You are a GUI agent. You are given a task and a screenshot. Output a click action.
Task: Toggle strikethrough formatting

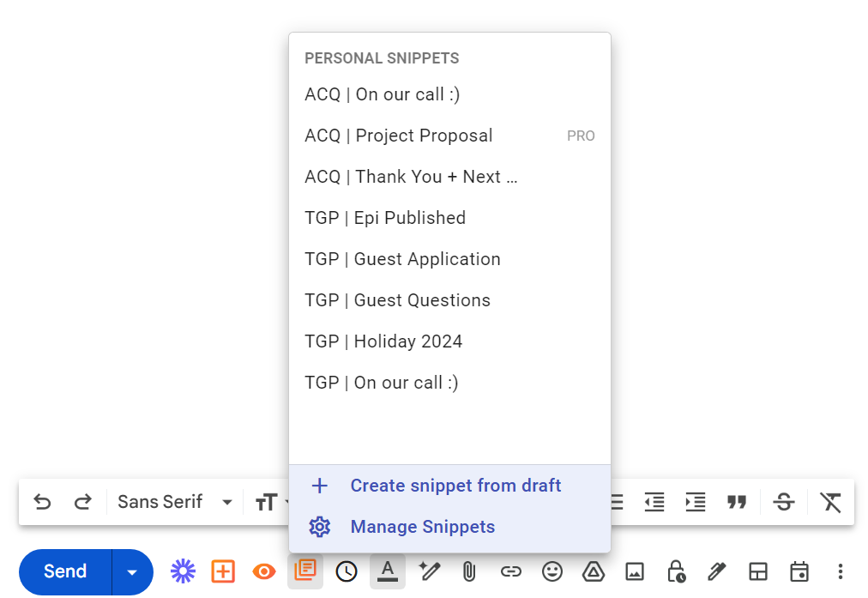pos(784,502)
